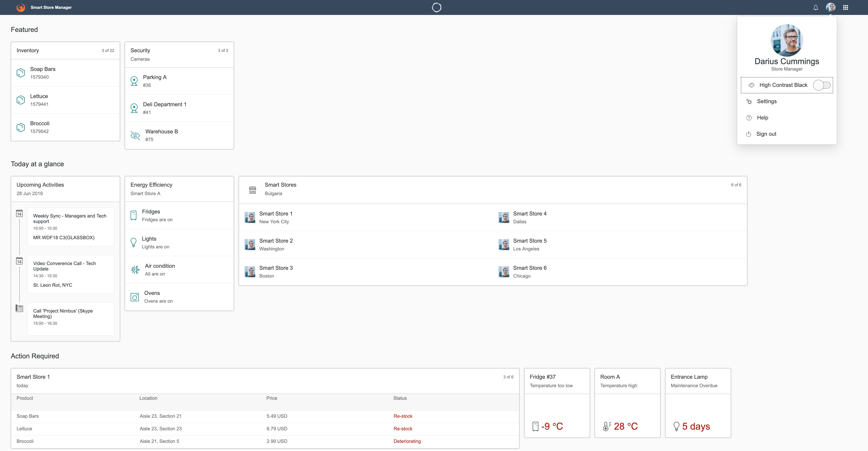Click the Warehouse B hidden camera icon

135,136
